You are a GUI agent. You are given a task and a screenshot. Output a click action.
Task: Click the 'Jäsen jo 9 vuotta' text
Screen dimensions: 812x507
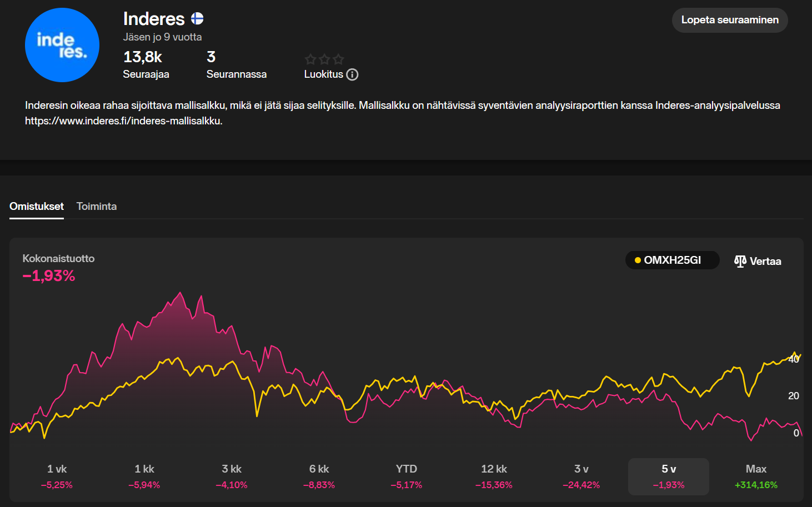coord(162,37)
